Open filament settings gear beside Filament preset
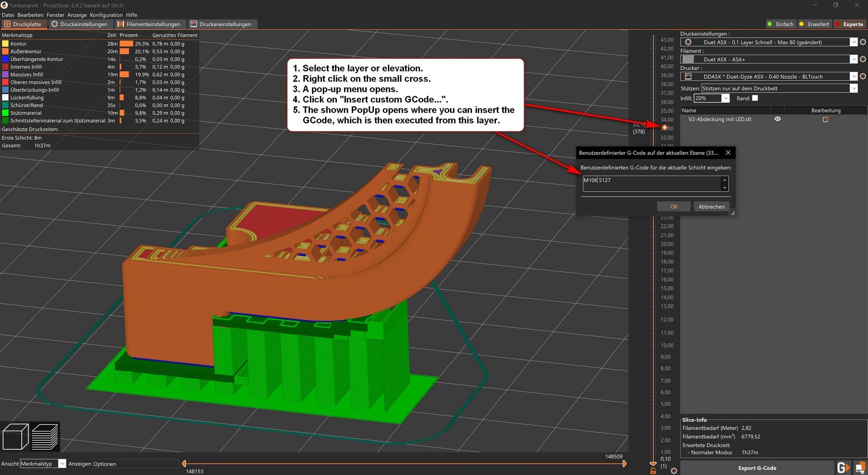The width and height of the screenshot is (868, 475). [x=863, y=59]
